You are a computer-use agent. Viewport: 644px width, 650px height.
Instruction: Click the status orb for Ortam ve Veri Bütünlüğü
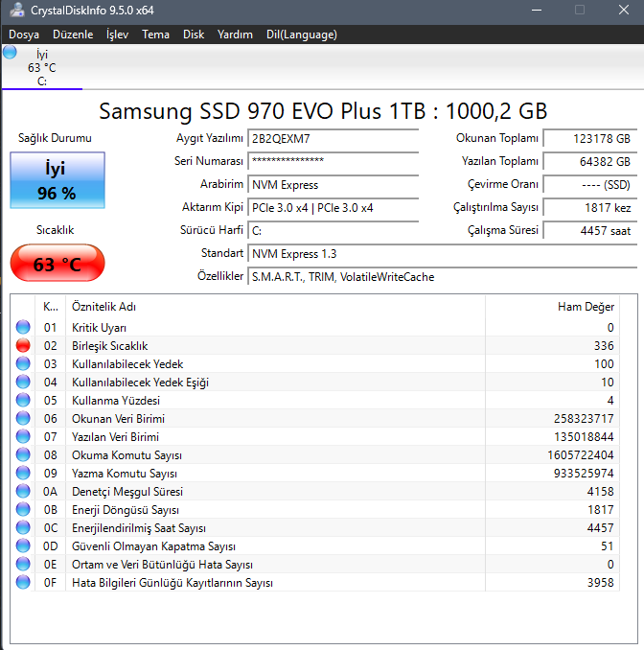[23, 564]
